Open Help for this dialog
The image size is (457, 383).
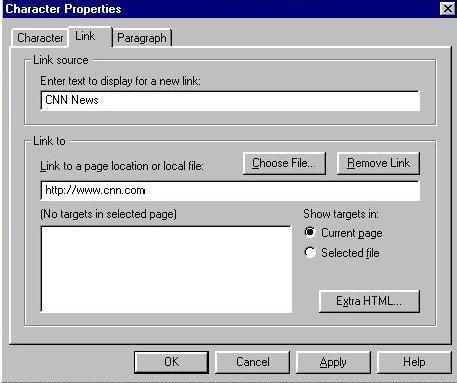point(414,362)
